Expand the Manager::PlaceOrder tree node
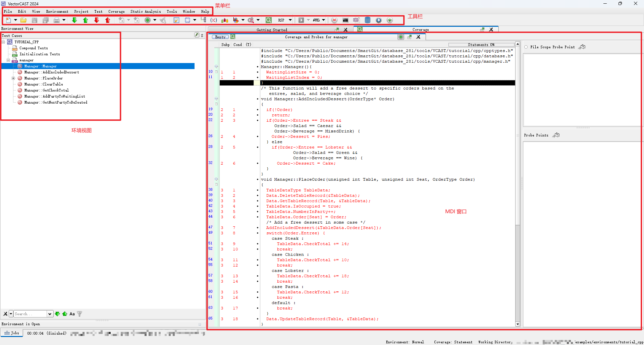 pyautogui.click(x=13, y=78)
